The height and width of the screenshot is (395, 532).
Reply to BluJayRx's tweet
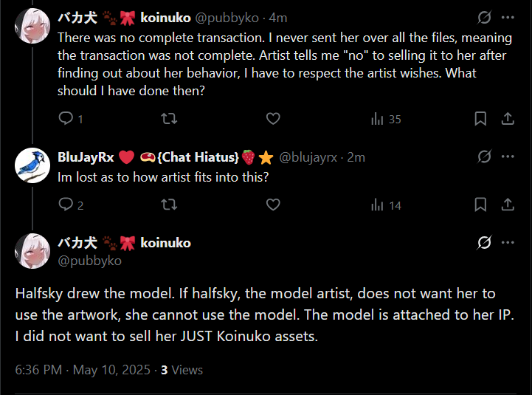pyautogui.click(x=66, y=205)
